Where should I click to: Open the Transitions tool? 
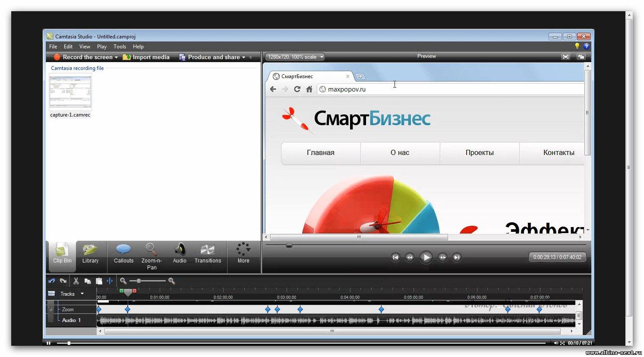(x=208, y=254)
